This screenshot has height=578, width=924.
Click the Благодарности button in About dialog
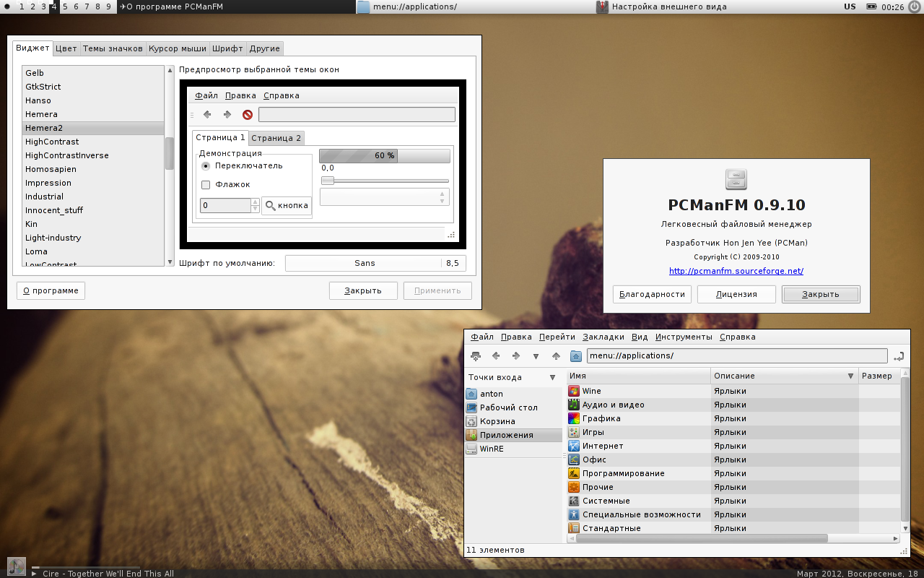(652, 294)
